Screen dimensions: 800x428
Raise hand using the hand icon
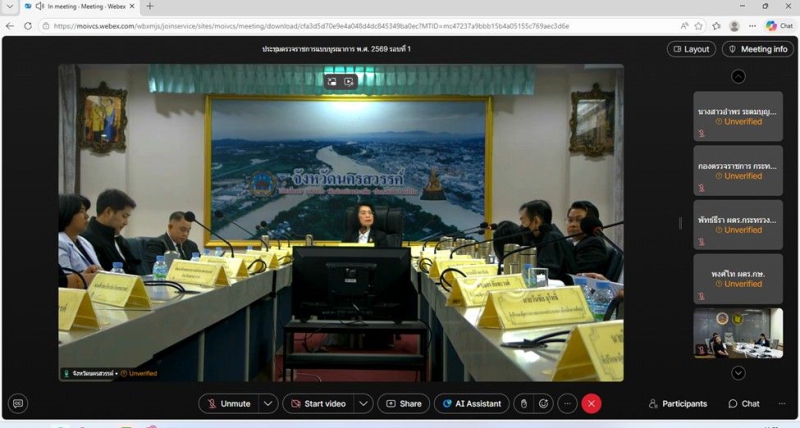[x=523, y=403]
